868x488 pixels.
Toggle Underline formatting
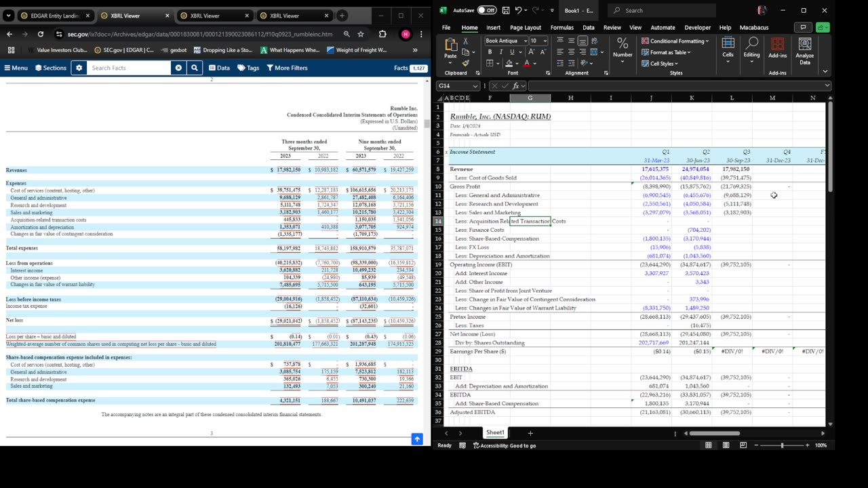pos(511,52)
